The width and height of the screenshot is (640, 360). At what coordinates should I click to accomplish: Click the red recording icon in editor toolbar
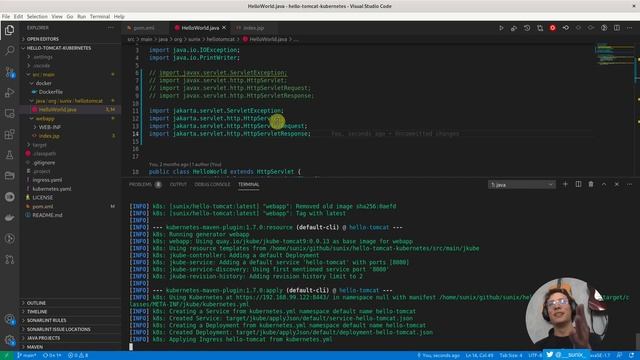pyautogui.click(x=552, y=28)
